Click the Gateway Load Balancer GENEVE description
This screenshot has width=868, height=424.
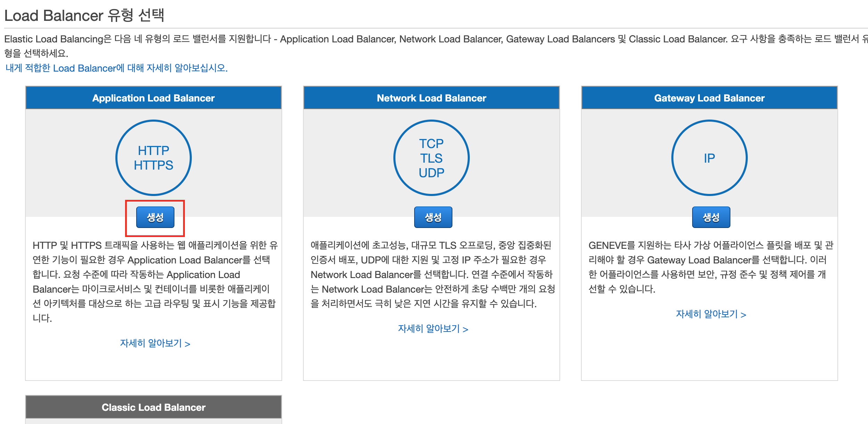(711, 267)
